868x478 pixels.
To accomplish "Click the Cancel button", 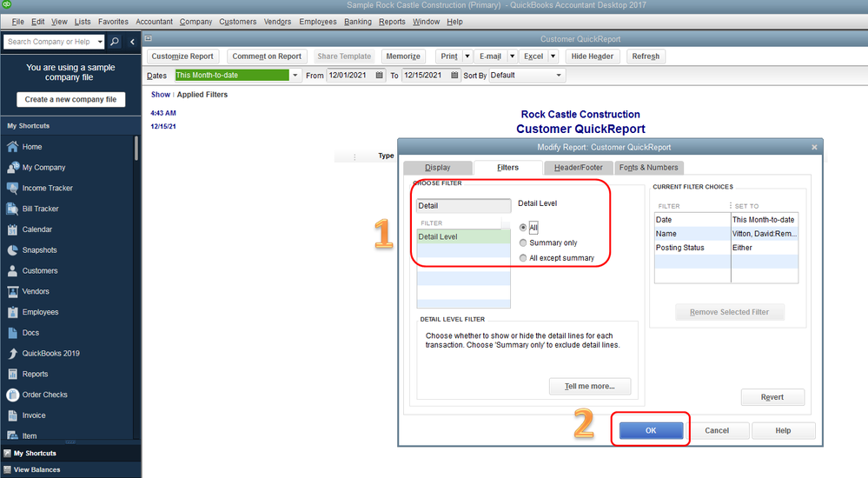I will pos(717,430).
